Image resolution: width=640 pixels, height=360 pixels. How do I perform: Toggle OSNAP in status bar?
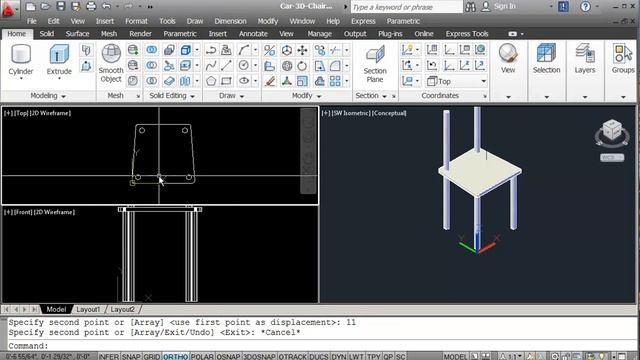228,356
